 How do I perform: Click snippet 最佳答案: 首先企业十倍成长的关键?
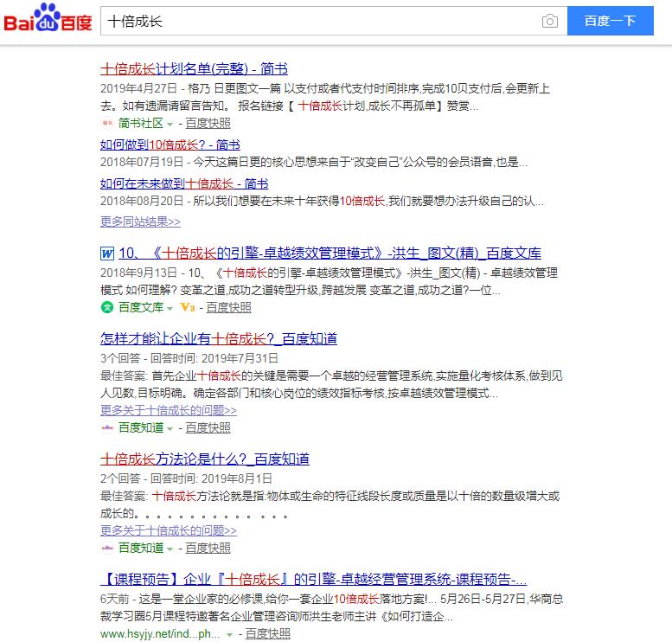pos(331,384)
